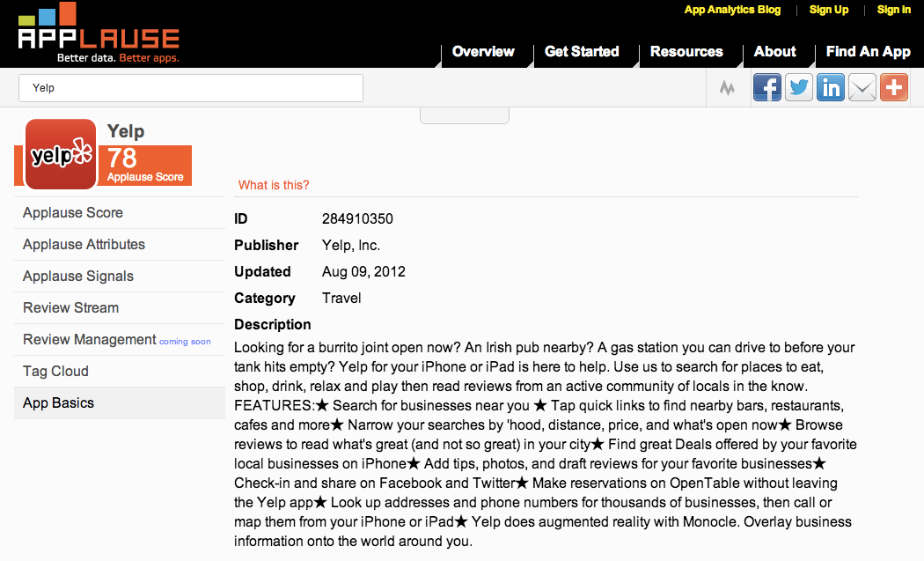Open the About menu
Screen dimensions: 924x561
pos(774,52)
